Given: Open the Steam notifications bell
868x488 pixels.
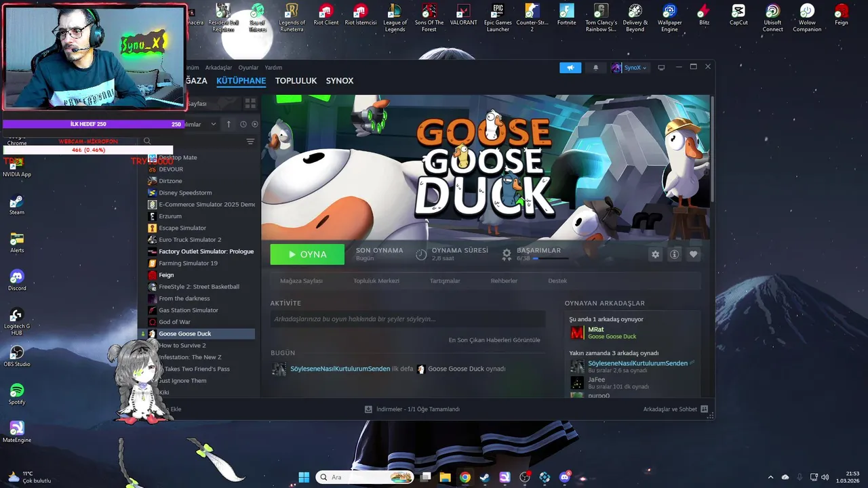Looking at the screenshot, I should click(596, 68).
